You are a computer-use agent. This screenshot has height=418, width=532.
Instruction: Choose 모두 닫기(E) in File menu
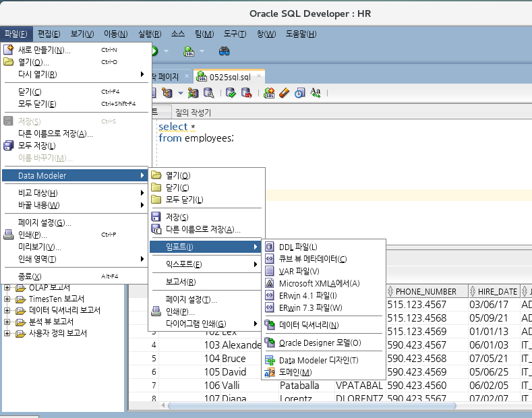[x=76, y=104]
